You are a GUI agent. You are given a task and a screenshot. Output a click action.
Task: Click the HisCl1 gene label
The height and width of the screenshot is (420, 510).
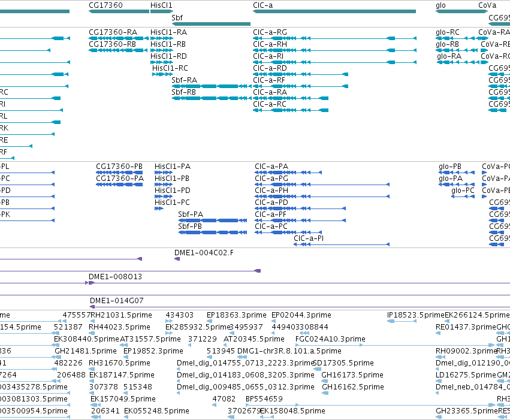point(161,5)
